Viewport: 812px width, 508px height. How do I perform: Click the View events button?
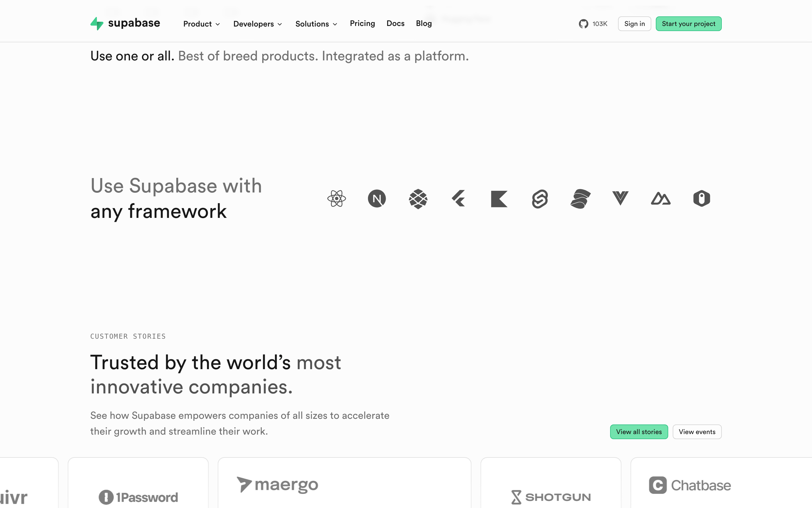tap(697, 432)
